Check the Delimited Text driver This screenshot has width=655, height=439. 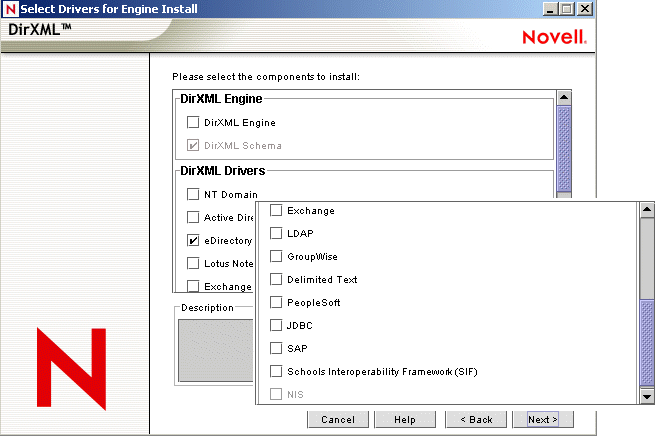[276, 279]
